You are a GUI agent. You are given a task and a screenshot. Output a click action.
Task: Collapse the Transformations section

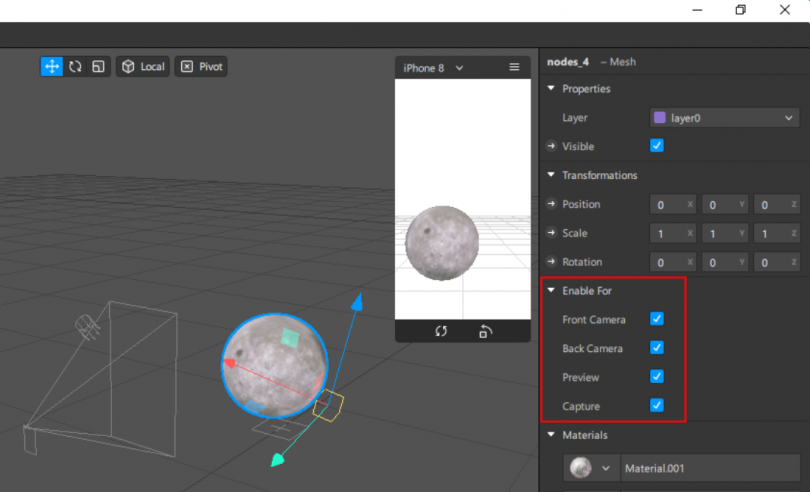(551, 175)
